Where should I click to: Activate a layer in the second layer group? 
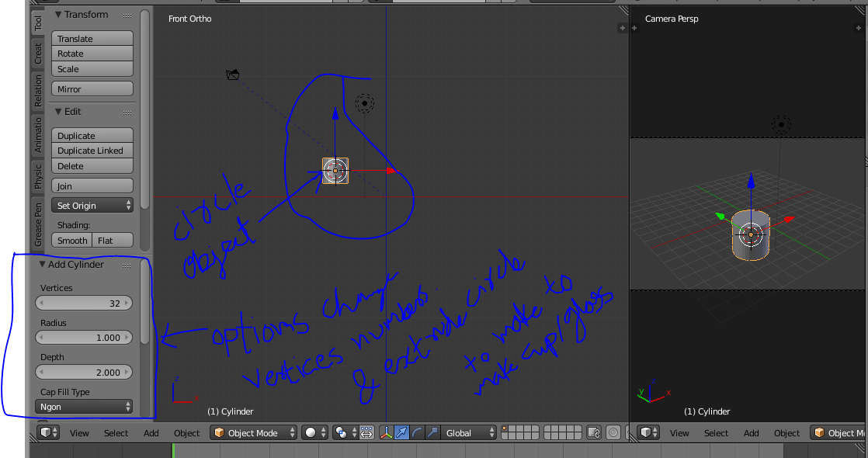click(x=547, y=429)
